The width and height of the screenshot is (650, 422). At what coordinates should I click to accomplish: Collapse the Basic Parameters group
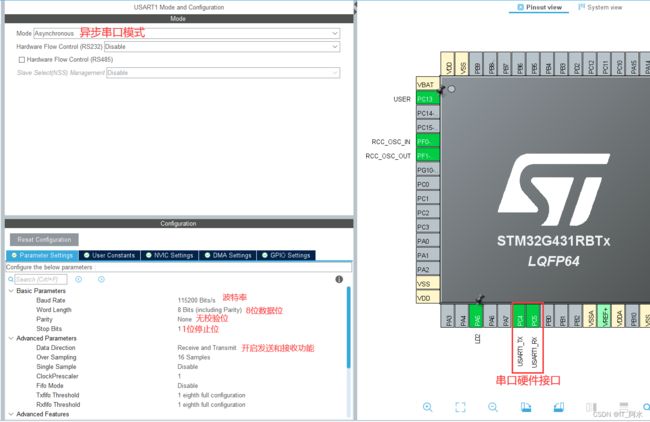pos(11,291)
